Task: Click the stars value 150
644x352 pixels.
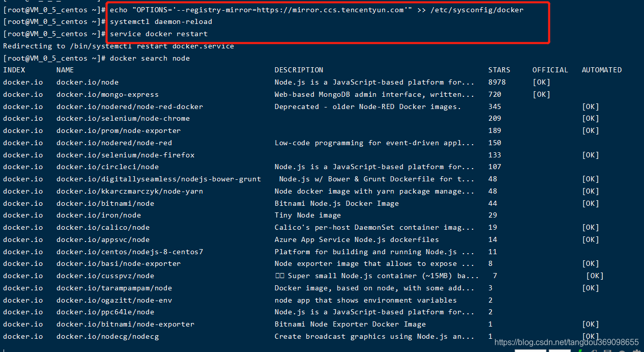Action: point(495,143)
